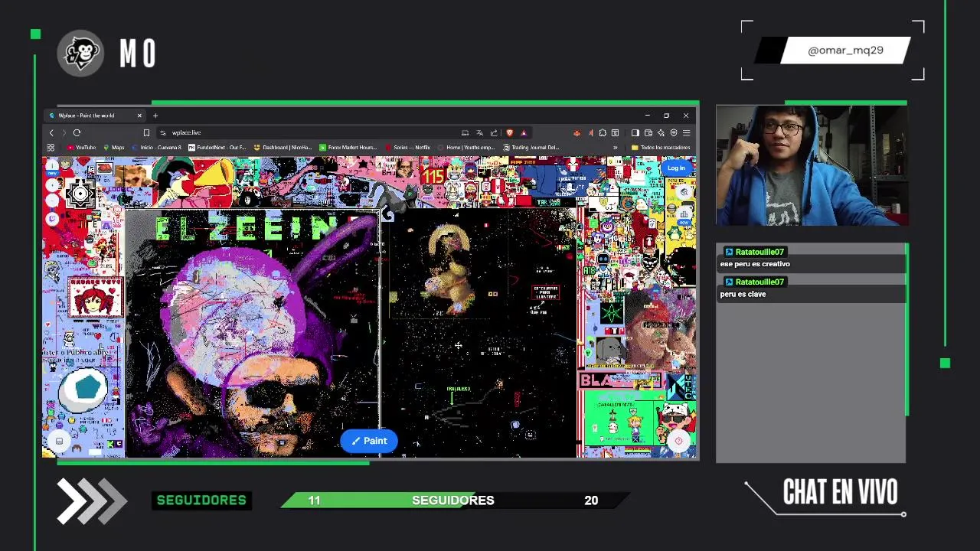This screenshot has width=980, height=551.
Task: Open the Brave VPN icon
Action: tap(674, 132)
